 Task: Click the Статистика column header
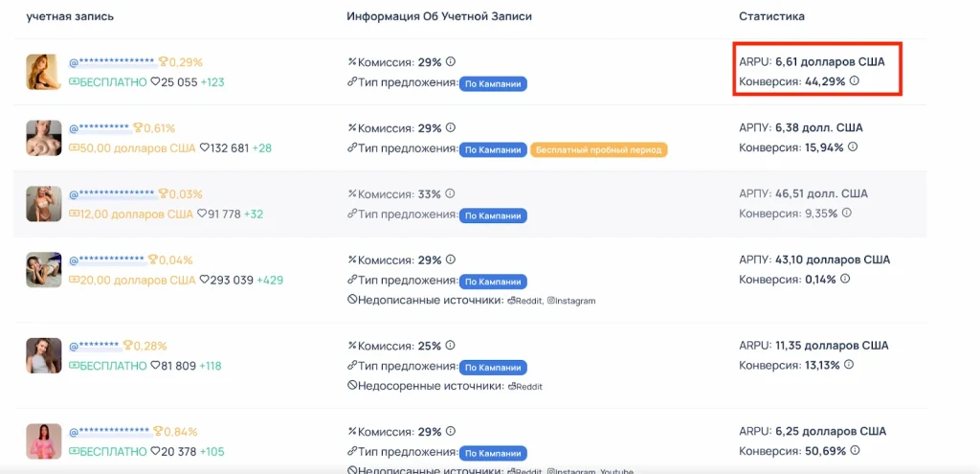coord(771,16)
